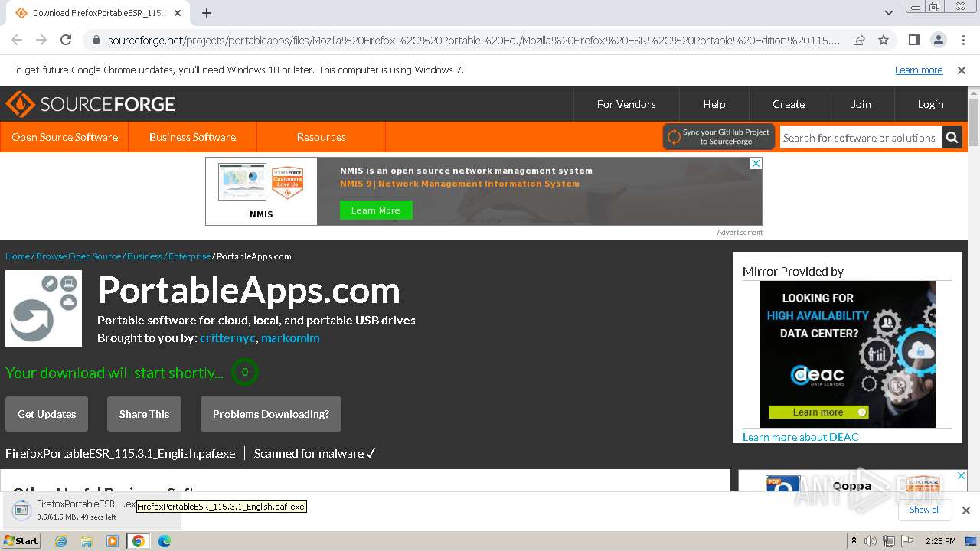This screenshot has width=980, height=551.
Task: Click the Get Updates button
Action: coord(47,414)
